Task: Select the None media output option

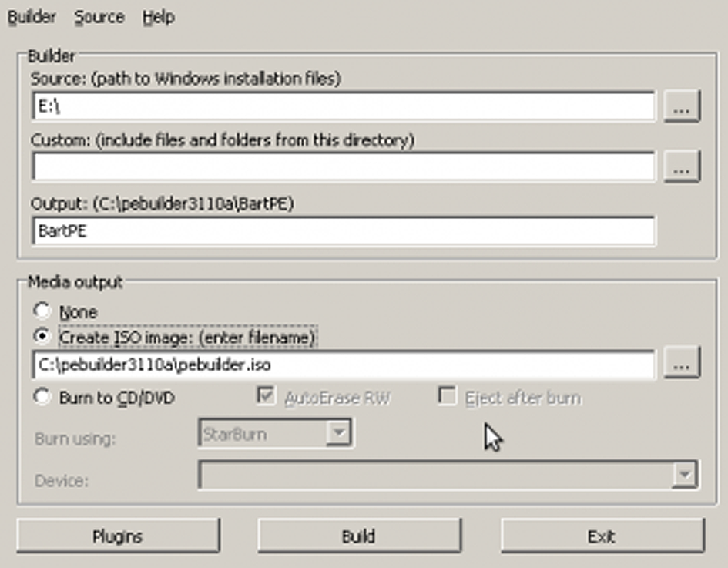Action: 43,312
